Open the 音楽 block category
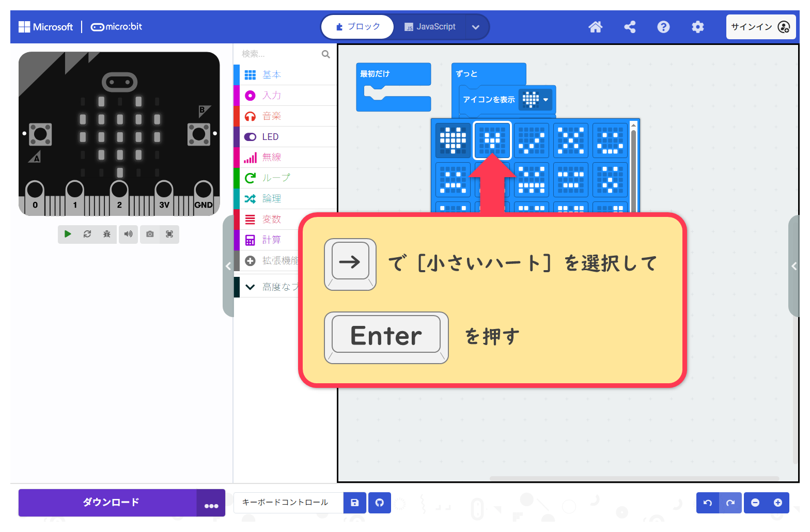This screenshot has height=532, width=810. [286, 116]
